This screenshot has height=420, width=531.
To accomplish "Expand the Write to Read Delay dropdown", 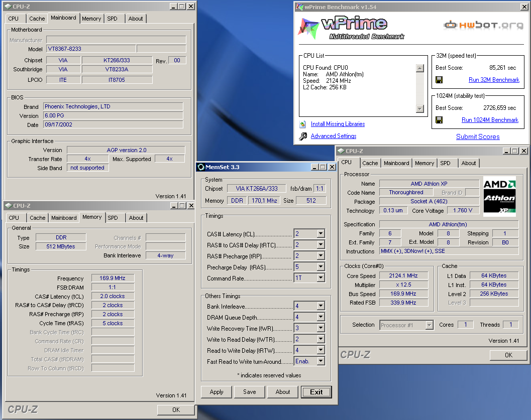I will click(321, 339).
